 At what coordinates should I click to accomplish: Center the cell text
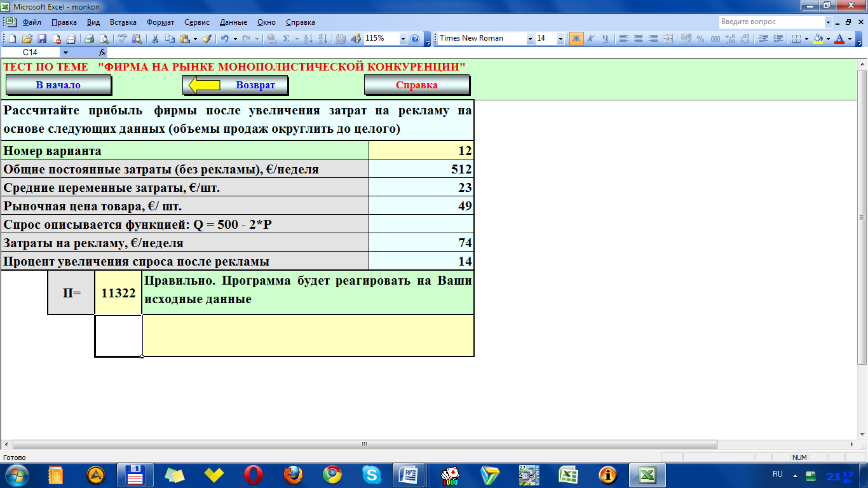(x=639, y=39)
